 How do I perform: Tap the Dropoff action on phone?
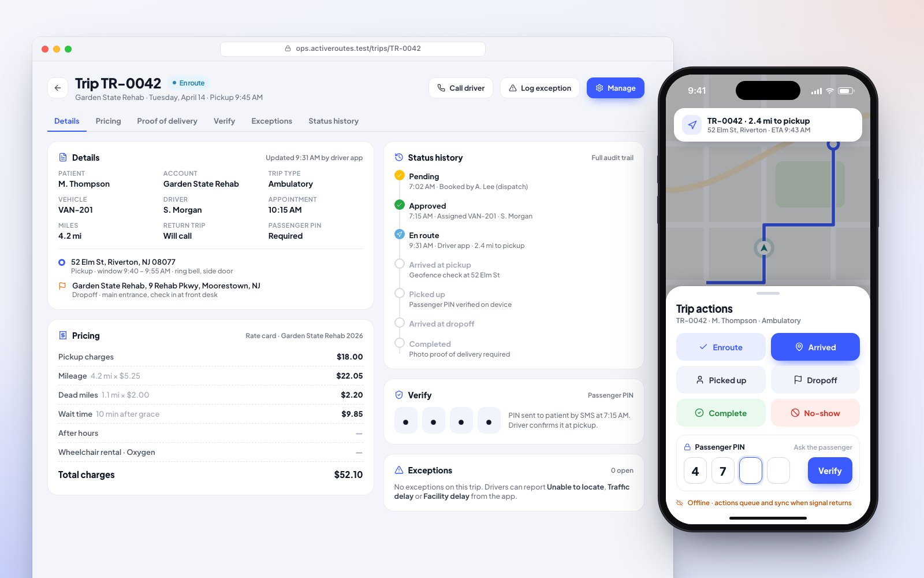[x=815, y=380]
